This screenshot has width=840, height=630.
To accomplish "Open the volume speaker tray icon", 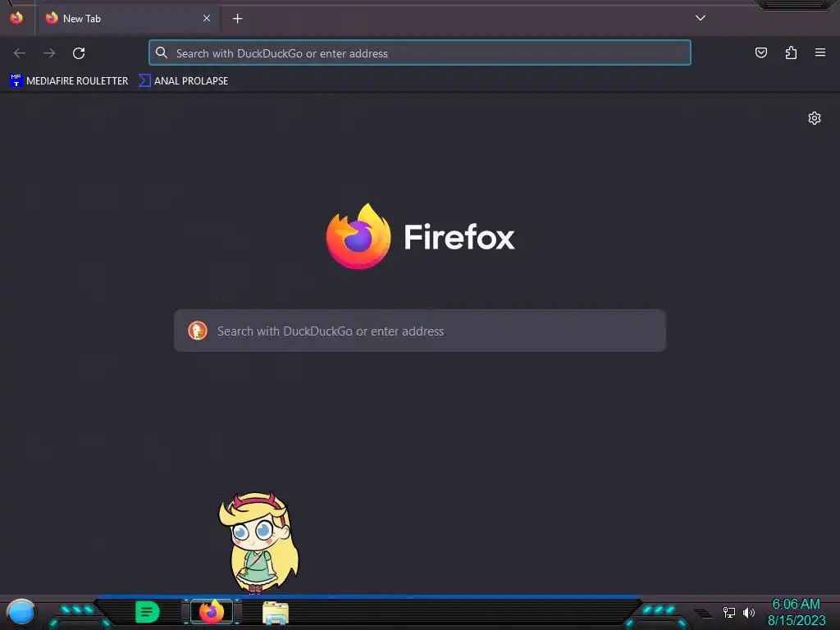I will tap(748, 612).
